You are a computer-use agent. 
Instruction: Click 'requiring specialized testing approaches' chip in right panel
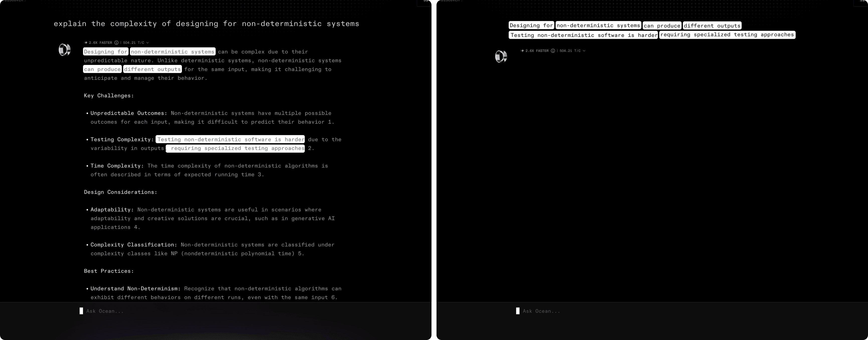click(x=727, y=35)
